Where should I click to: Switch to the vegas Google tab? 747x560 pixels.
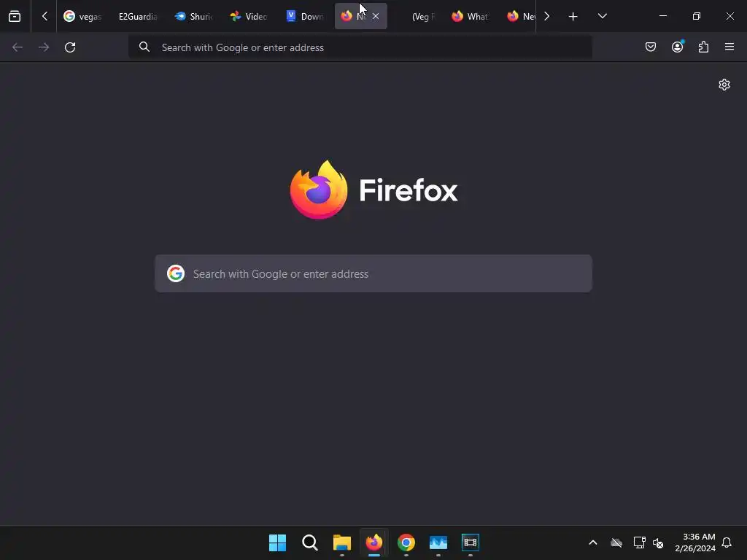[x=83, y=17]
